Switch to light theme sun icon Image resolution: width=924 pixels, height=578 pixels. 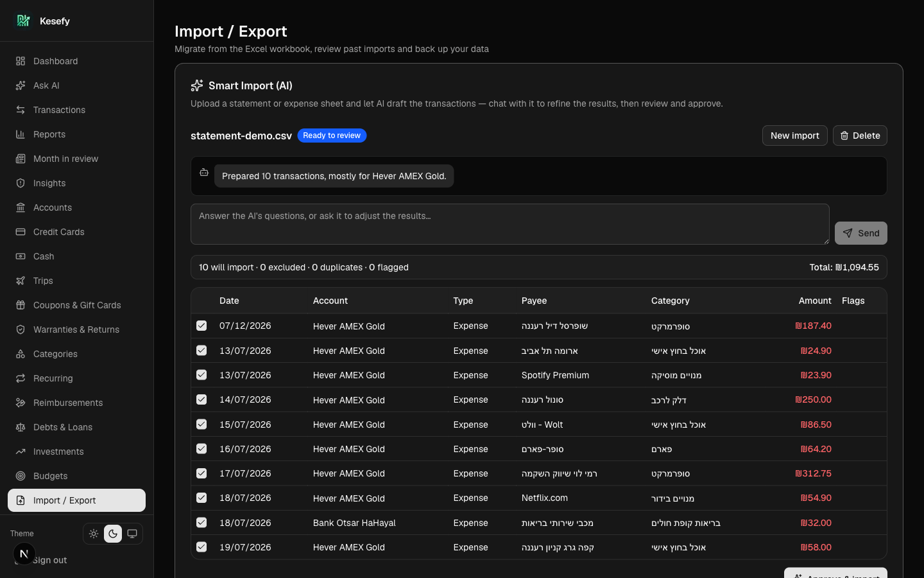point(94,534)
